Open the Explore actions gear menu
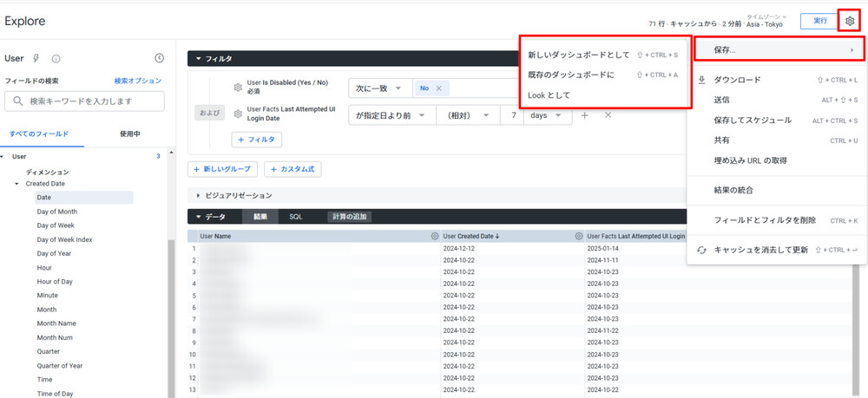The width and height of the screenshot is (868, 398). pos(850,21)
